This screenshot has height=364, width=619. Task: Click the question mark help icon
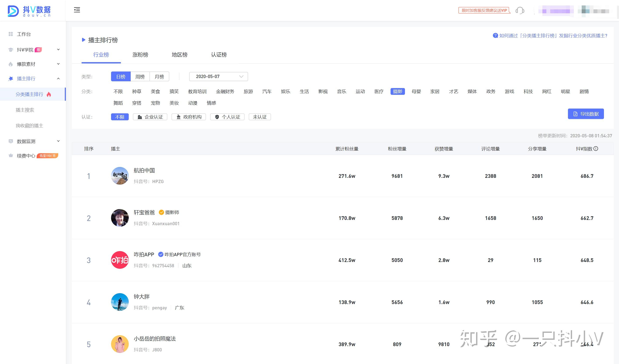495,36
